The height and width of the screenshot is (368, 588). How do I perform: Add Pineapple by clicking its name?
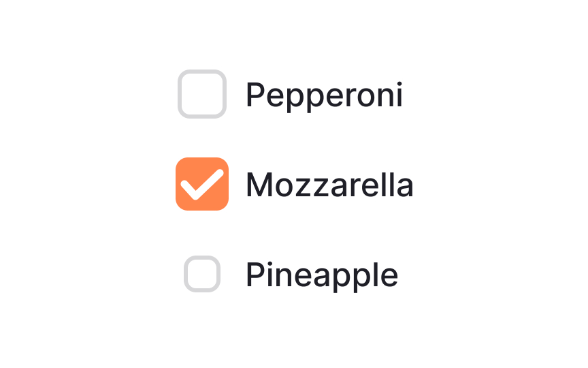pyautogui.click(x=322, y=276)
